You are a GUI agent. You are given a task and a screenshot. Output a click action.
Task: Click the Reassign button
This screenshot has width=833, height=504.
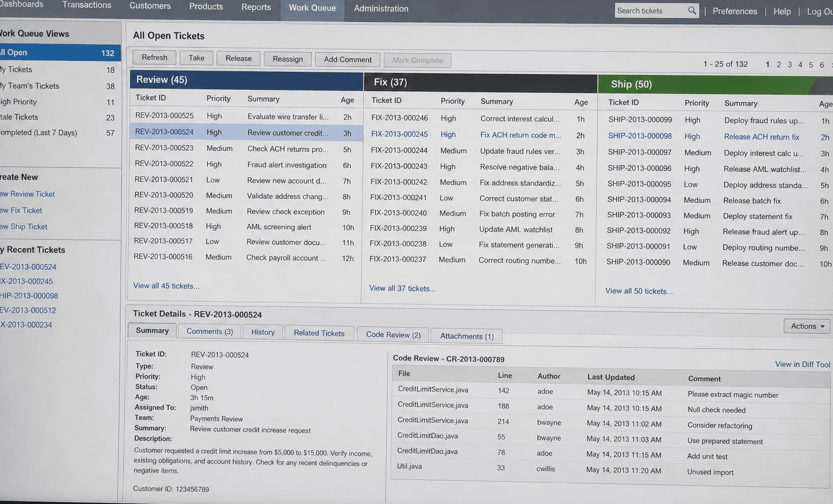pyautogui.click(x=287, y=59)
